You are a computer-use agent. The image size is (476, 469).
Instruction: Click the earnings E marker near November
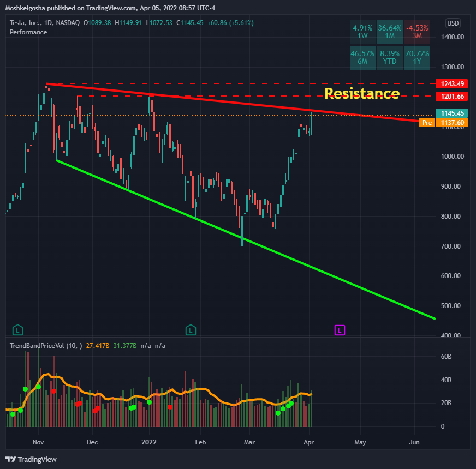pyautogui.click(x=17, y=330)
